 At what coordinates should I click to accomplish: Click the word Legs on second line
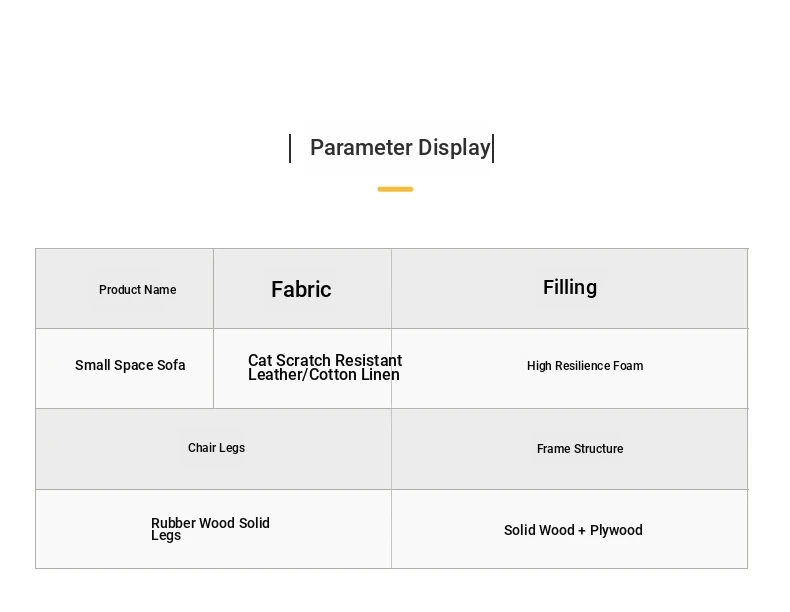166,535
